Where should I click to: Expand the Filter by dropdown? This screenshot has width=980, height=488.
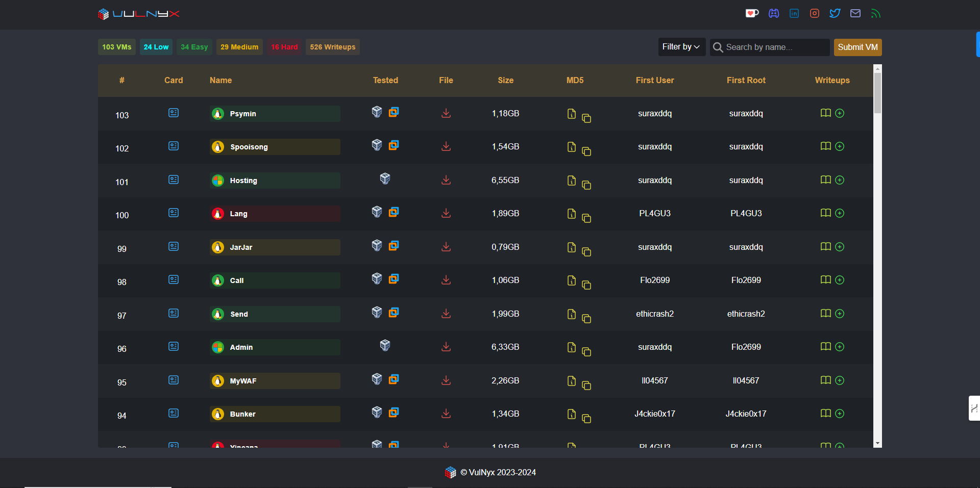(681, 47)
